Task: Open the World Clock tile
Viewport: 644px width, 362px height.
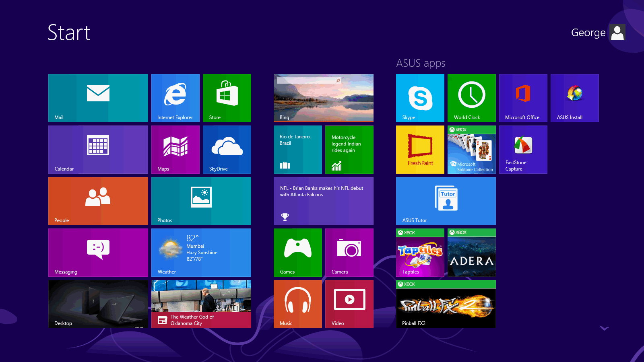Action: [x=472, y=98]
